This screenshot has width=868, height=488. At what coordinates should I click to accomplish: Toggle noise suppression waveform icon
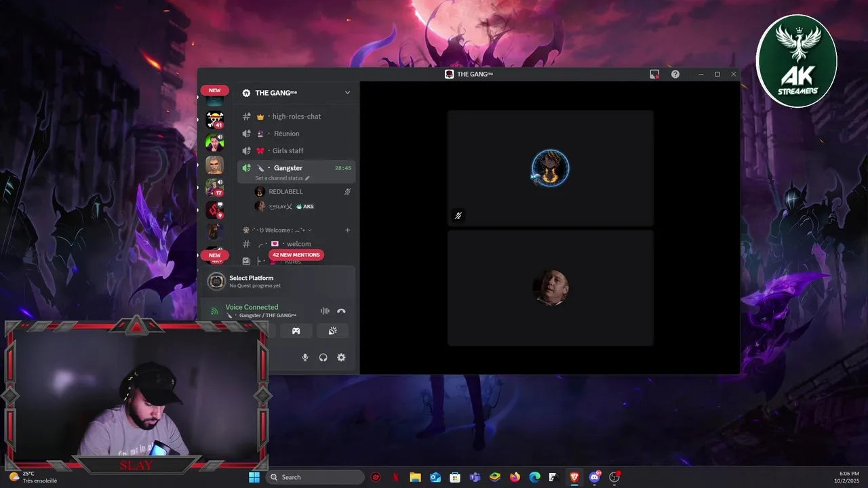(325, 311)
